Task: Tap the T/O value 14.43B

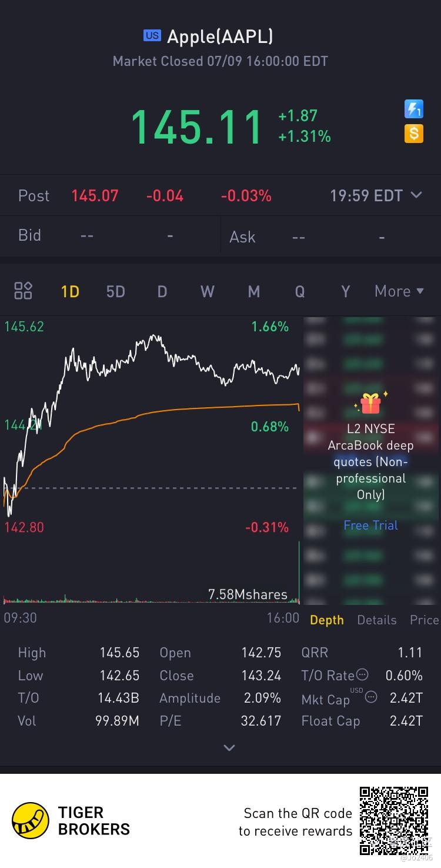Action: [x=118, y=698]
